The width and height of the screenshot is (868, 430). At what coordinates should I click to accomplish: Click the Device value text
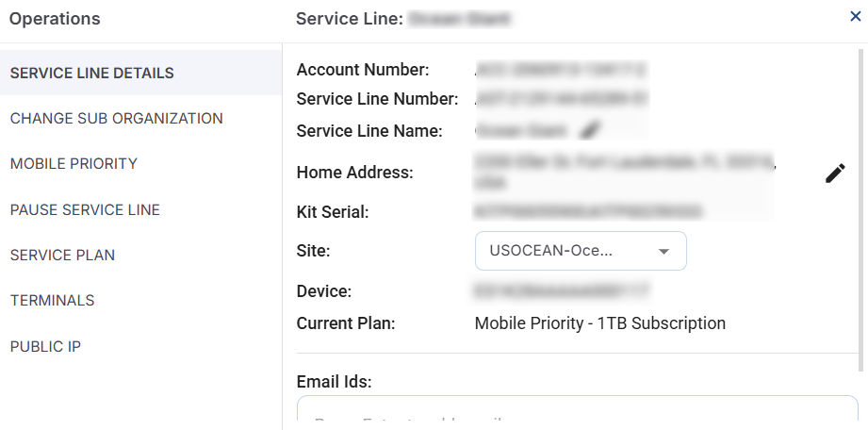[x=563, y=291]
